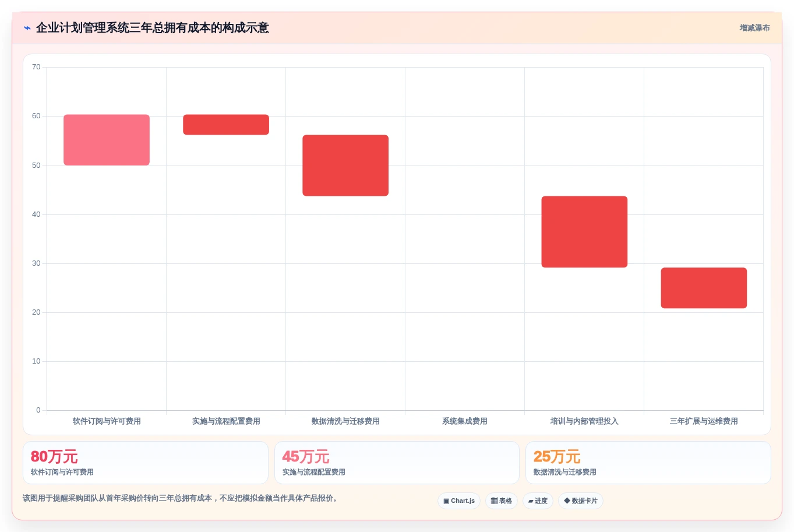794x532 pixels.
Task: Click the x-axis label 实施与流程配置费用
Action: click(x=226, y=421)
